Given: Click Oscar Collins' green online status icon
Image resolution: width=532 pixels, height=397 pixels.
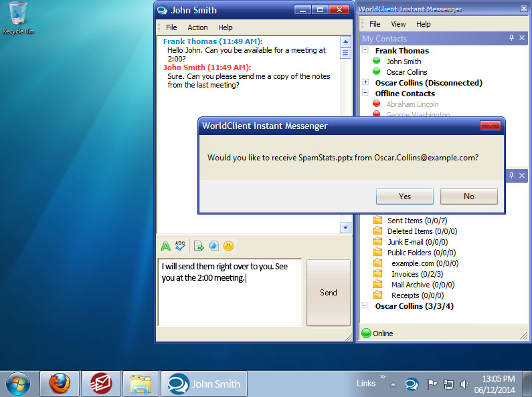Looking at the screenshot, I should (x=376, y=72).
